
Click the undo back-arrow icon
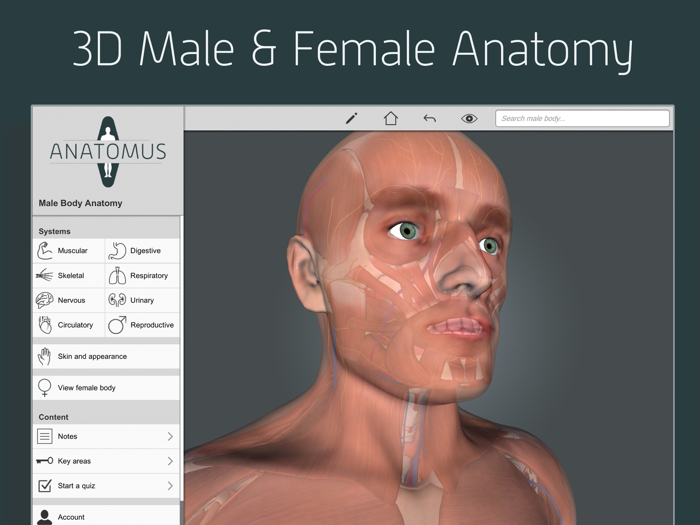pyautogui.click(x=429, y=118)
